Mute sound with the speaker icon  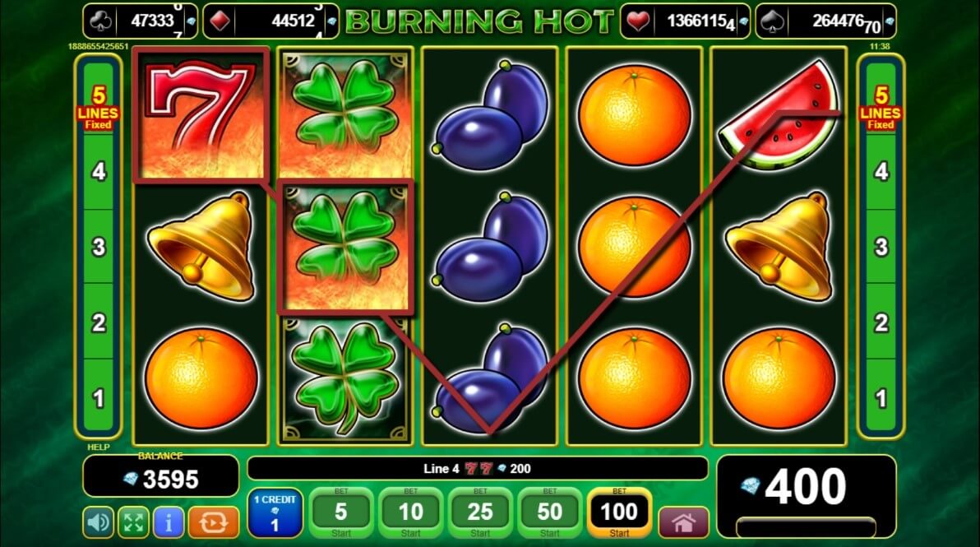(x=99, y=522)
